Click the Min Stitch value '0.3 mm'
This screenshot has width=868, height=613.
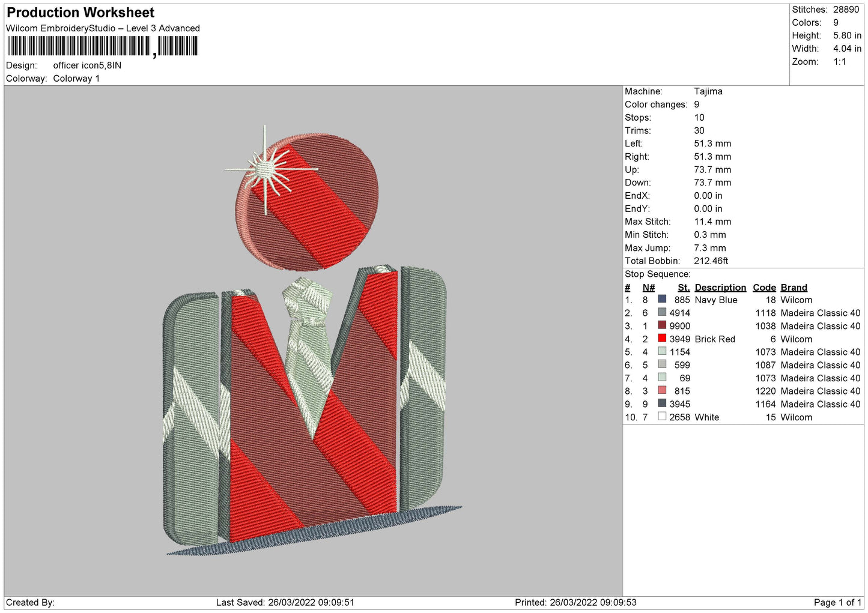[x=710, y=235]
